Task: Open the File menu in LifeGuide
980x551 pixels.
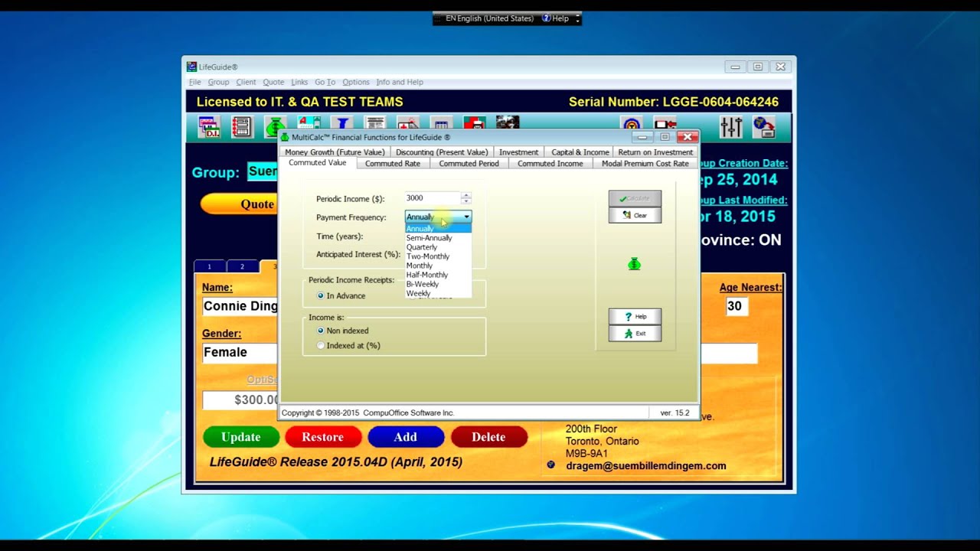Action: (x=195, y=82)
